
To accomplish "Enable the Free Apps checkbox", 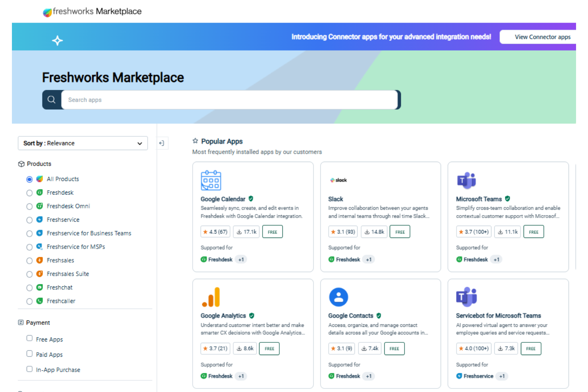I will (29, 338).
